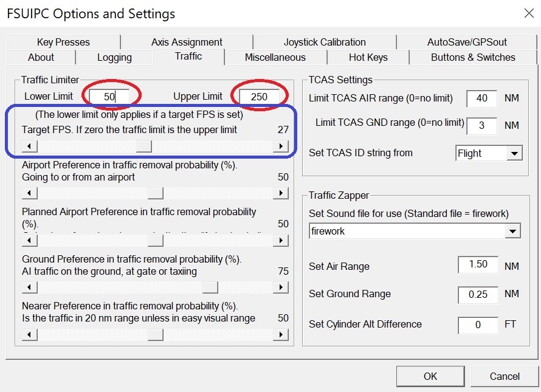Decrease Airport Preference with the left arrow

tap(30, 193)
